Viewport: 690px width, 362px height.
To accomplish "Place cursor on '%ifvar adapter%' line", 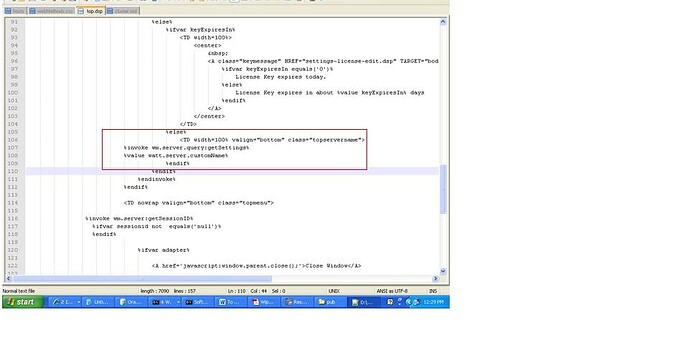I will [x=163, y=250].
